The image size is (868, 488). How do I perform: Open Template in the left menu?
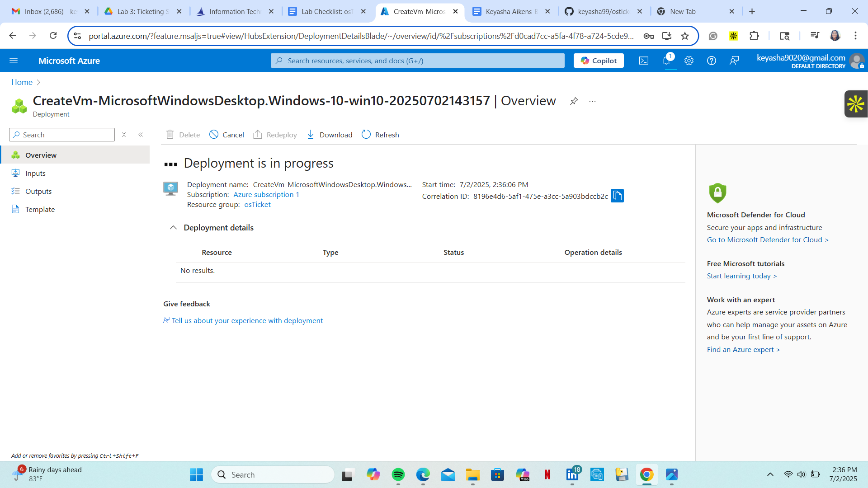(x=75, y=209)
